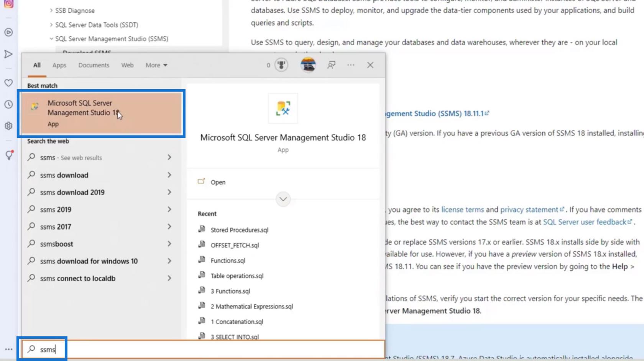Click magnifier icon beside ssmsboost

[31, 243]
